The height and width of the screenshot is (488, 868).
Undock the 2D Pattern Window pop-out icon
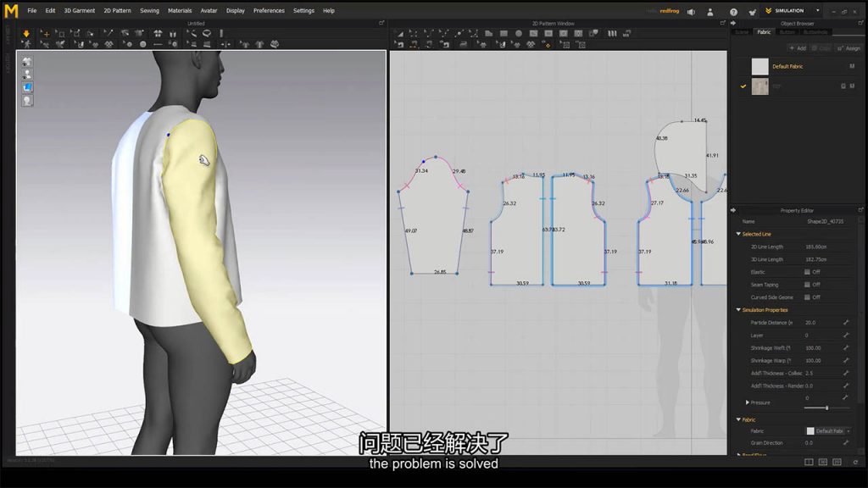(722, 23)
